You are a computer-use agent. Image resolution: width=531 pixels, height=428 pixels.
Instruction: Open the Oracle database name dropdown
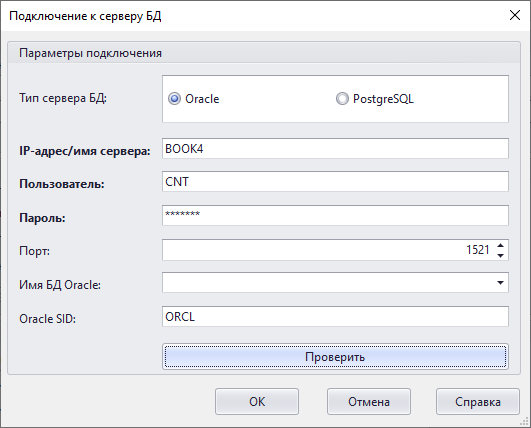pyautogui.click(x=500, y=283)
